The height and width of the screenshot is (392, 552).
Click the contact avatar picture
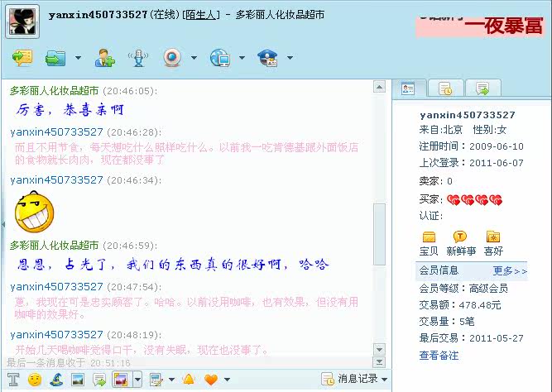(22, 22)
